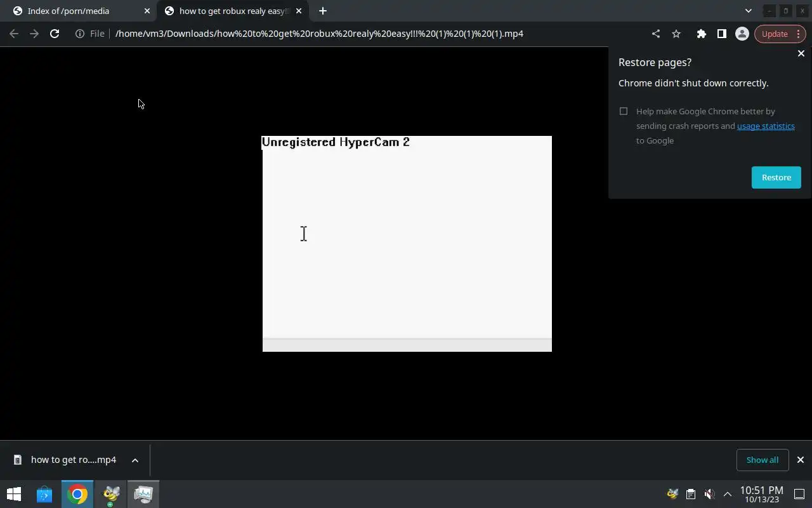
Task: Click the Restore button
Action: point(776,177)
